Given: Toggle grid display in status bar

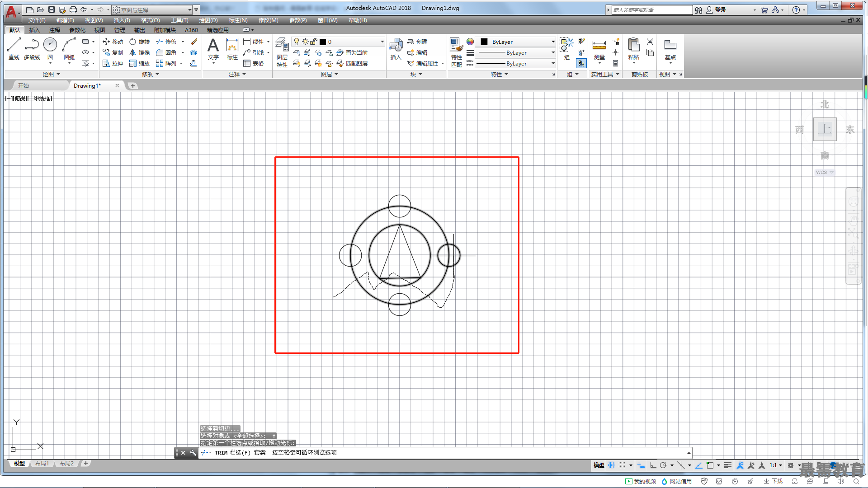Looking at the screenshot, I should (611, 465).
